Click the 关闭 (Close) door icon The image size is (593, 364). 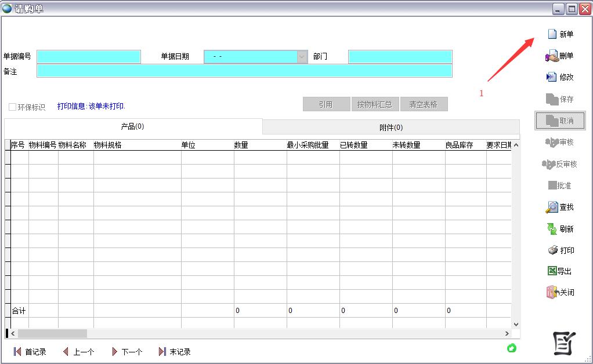pyautogui.click(x=552, y=293)
